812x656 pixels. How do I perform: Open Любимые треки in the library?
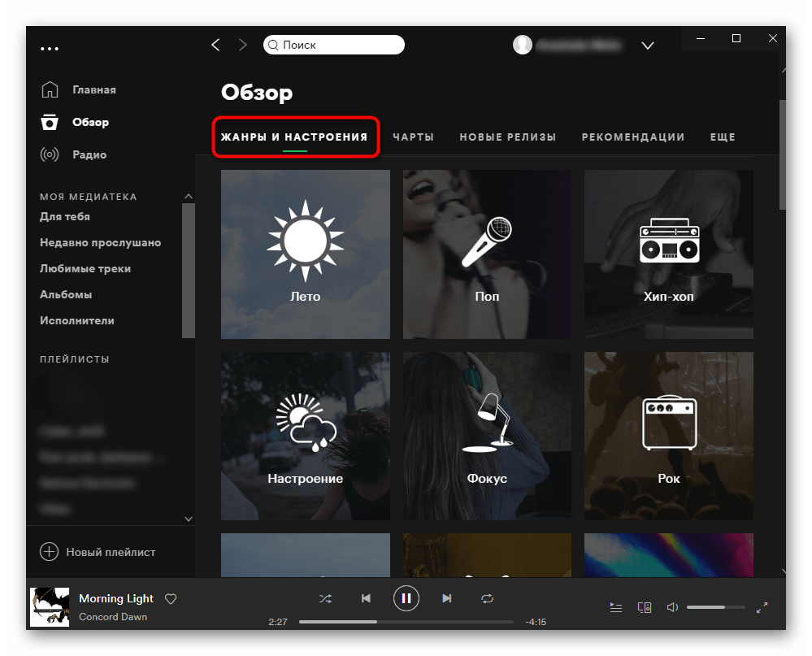85,268
